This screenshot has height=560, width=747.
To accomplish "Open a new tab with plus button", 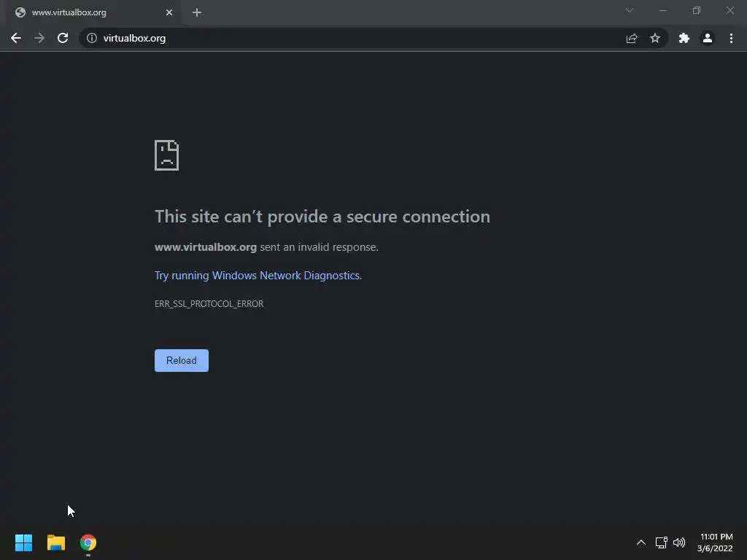I will pyautogui.click(x=196, y=12).
